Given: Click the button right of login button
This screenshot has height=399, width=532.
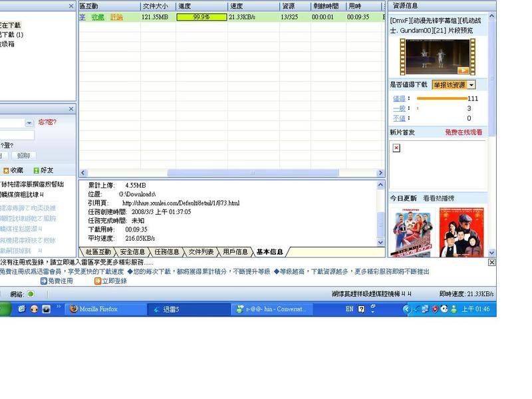Looking at the screenshot, I should 23,156.
